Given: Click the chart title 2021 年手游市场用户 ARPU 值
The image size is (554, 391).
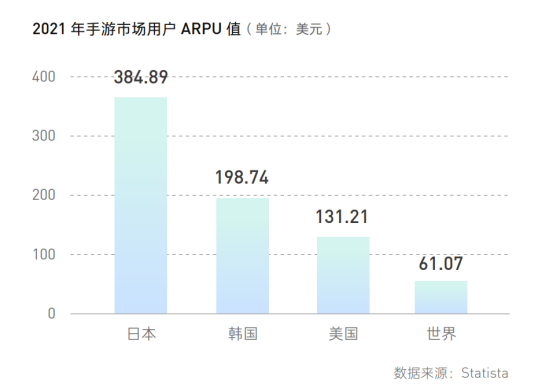Looking at the screenshot, I should pos(137,29).
